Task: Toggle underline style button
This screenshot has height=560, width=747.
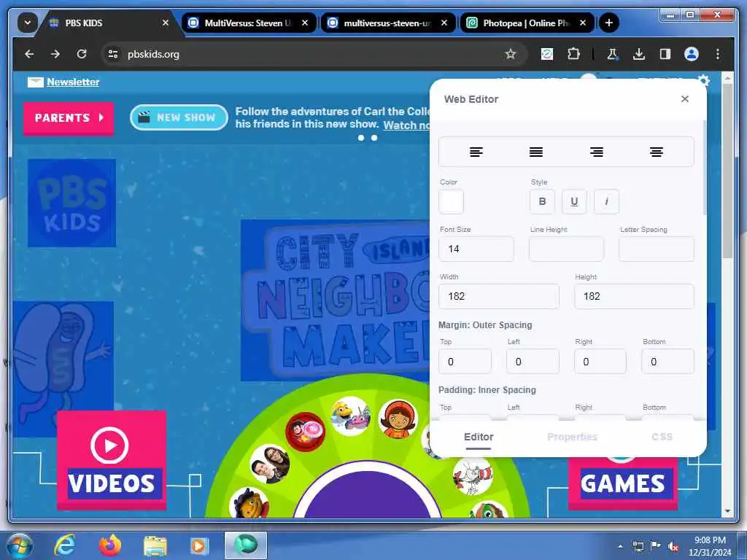Action: point(574,201)
